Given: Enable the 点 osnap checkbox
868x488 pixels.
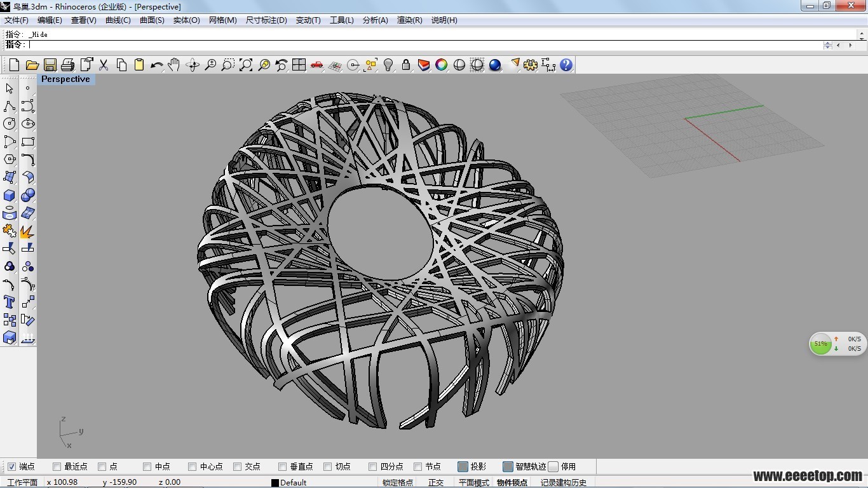Looking at the screenshot, I should 102,466.
